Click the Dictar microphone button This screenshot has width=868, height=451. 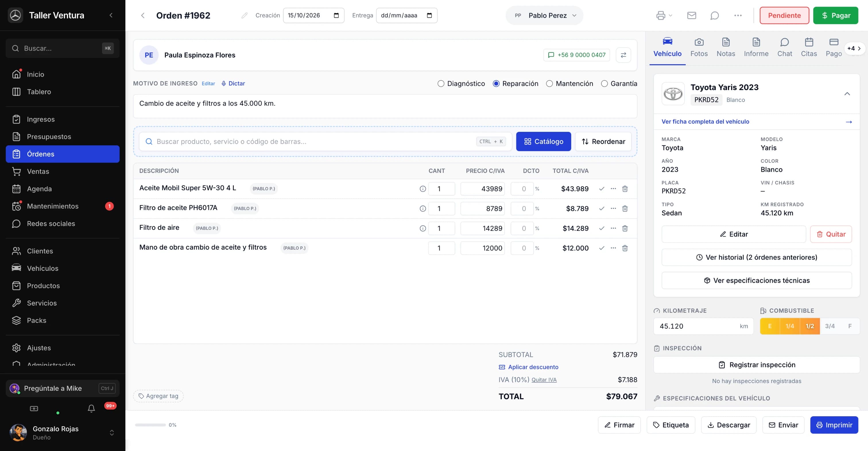233,83
